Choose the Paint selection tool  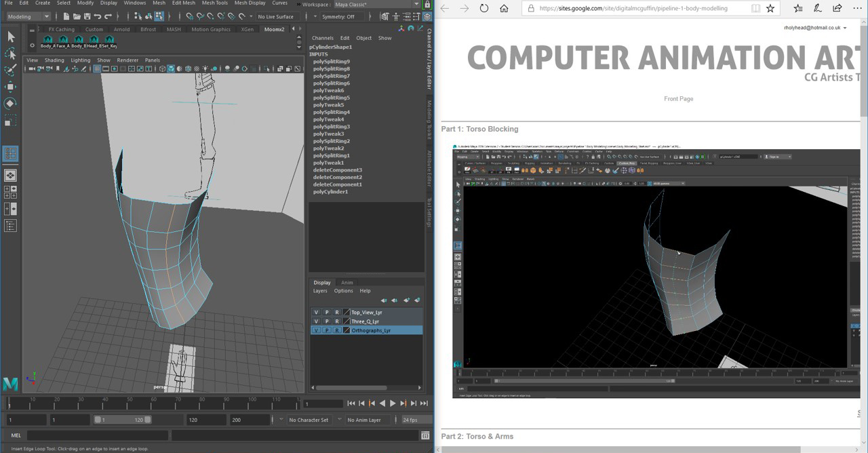pos(11,70)
